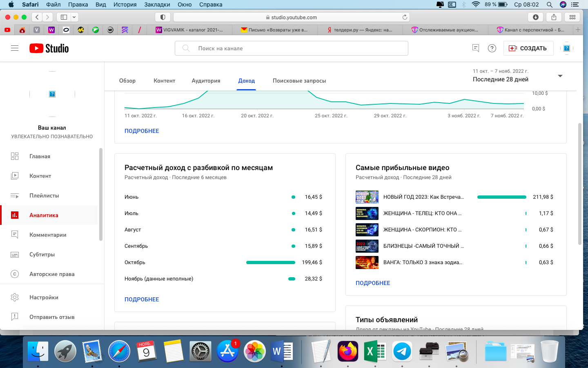588x368 pixels.
Task: Click the page vertical scrollbar
Action: pos(579,184)
